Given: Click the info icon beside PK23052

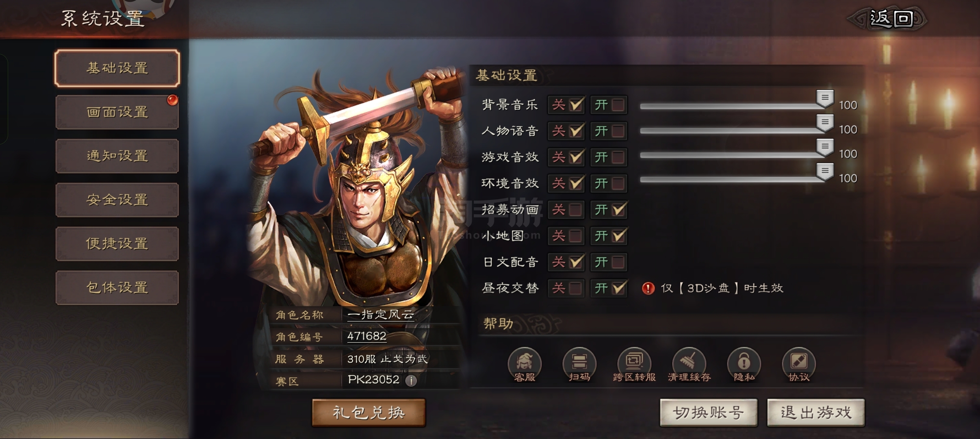Looking at the screenshot, I should (411, 380).
